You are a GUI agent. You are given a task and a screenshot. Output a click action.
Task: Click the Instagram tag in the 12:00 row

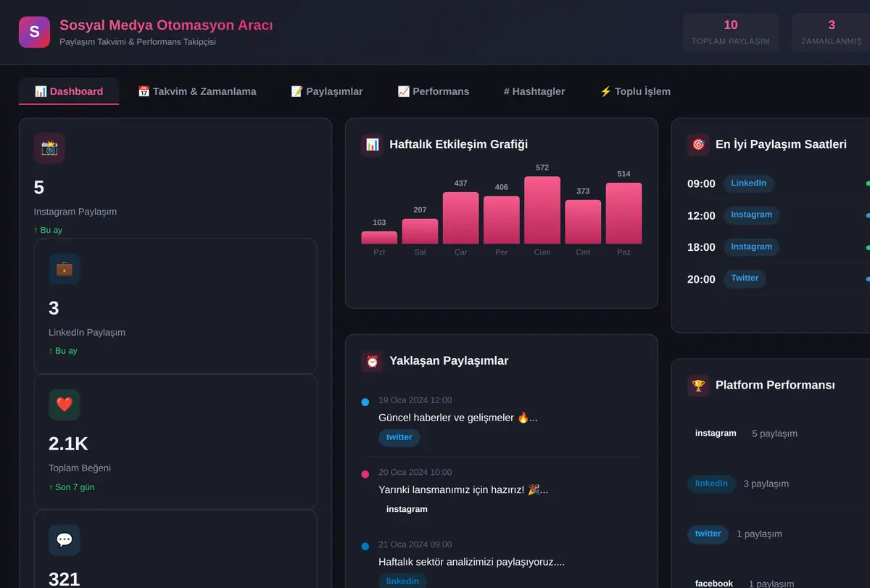pyautogui.click(x=752, y=215)
